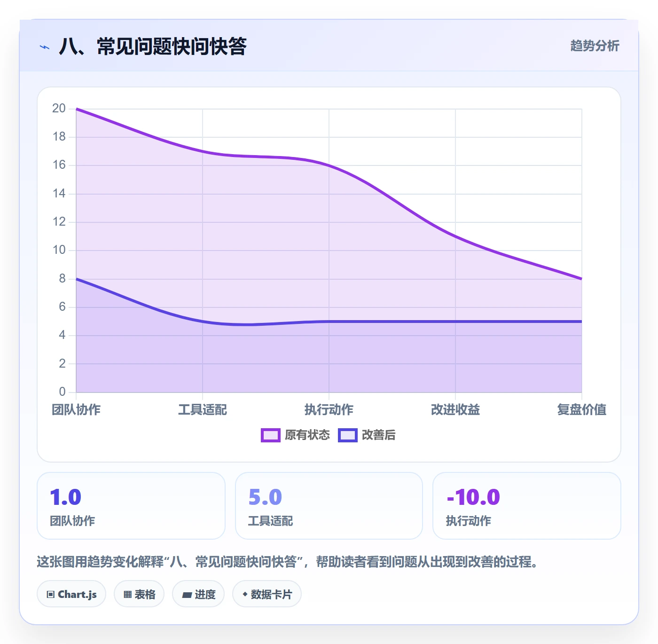Click the value -10.0 in third card

tap(473, 497)
